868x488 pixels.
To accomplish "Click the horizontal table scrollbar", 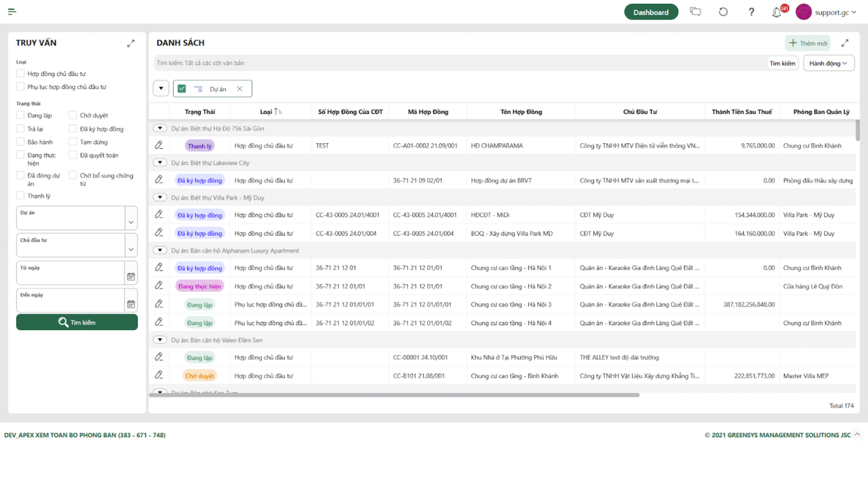I will tap(394, 395).
